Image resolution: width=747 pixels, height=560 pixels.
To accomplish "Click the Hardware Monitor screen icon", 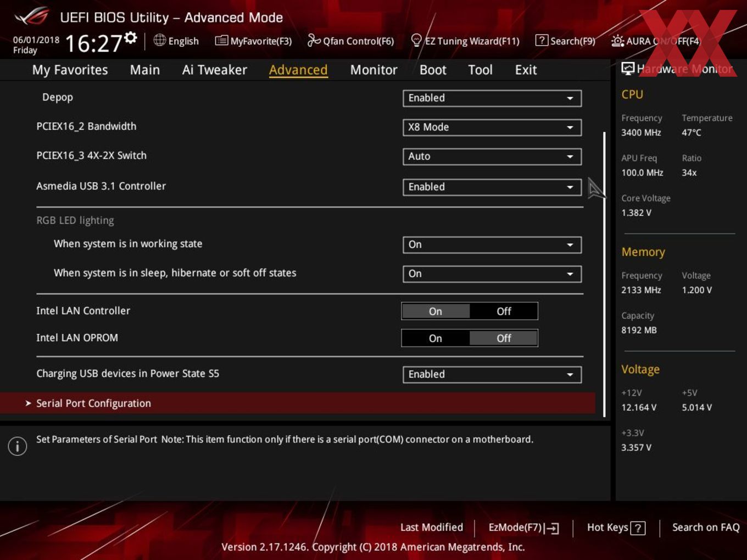I will click(x=628, y=68).
